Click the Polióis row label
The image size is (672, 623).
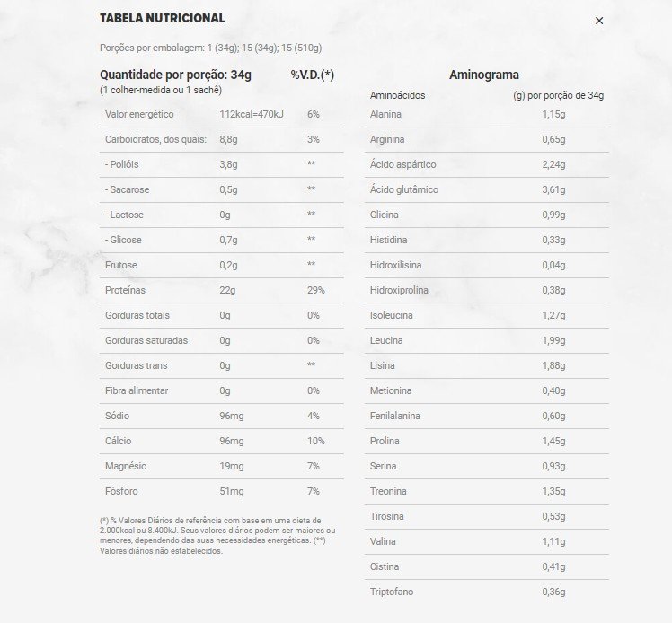pos(122,164)
